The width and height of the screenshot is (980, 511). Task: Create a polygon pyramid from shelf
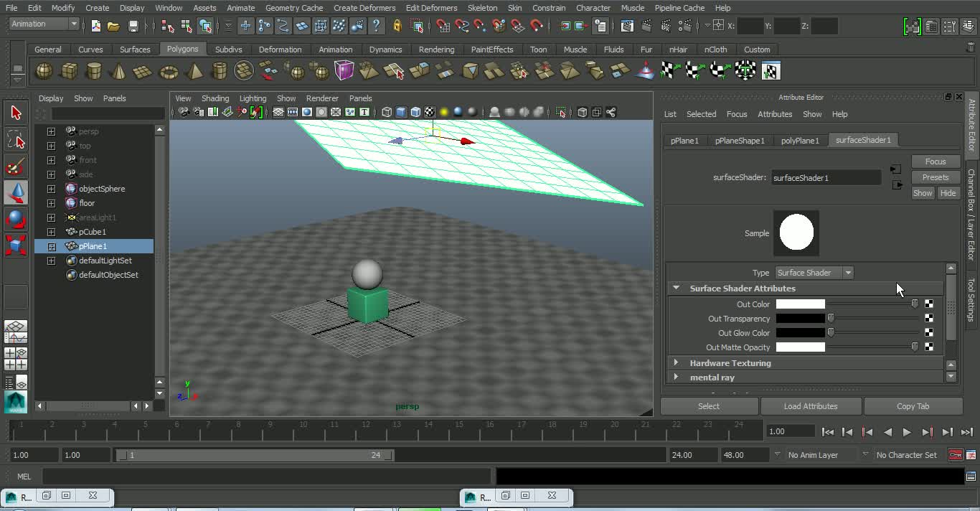click(x=194, y=71)
